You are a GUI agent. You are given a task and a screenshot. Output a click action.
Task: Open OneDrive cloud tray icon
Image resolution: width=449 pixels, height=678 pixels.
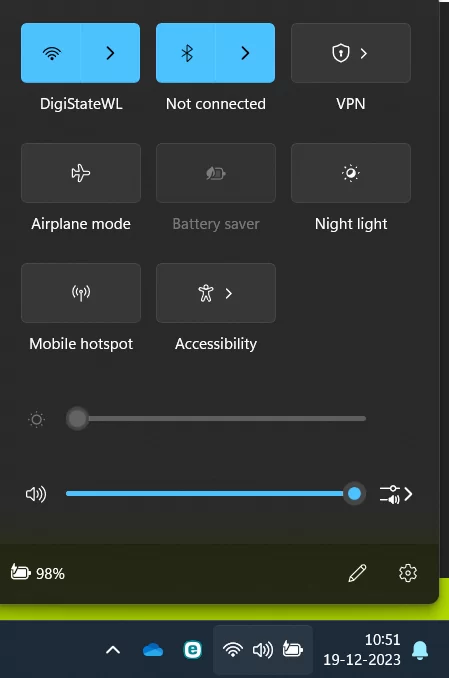(x=153, y=649)
